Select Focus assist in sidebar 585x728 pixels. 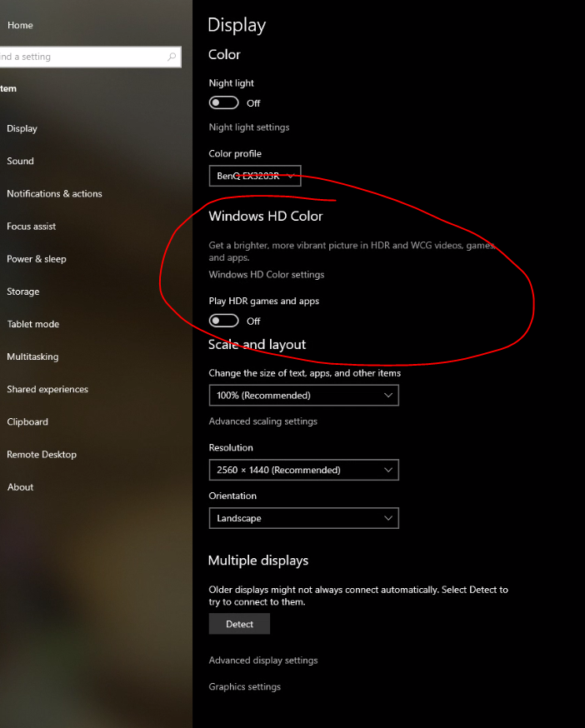point(31,227)
